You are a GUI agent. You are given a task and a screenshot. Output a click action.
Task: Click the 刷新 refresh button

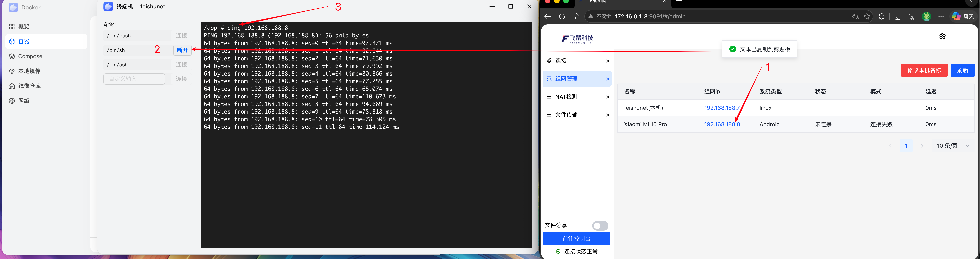(x=963, y=70)
